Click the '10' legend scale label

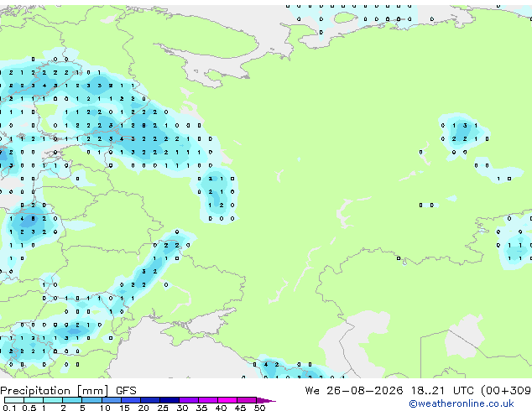pyautogui.click(x=105, y=408)
